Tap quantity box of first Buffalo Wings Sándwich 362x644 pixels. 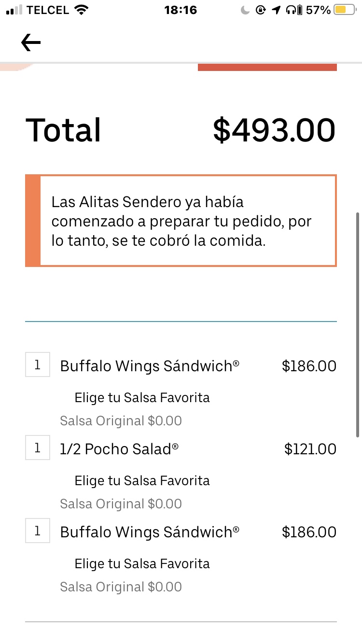click(x=38, y=365)
